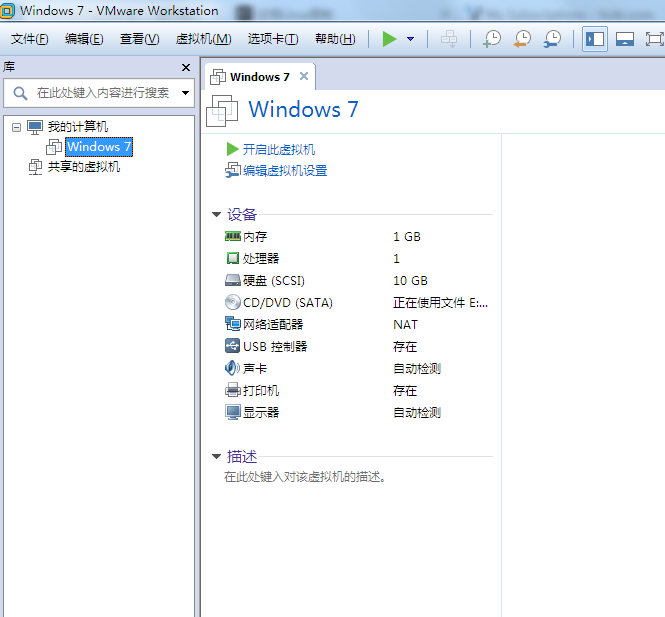Click 编辑虚拟机设置 link
Screen dimensions: 665x617
coord(285,170)
